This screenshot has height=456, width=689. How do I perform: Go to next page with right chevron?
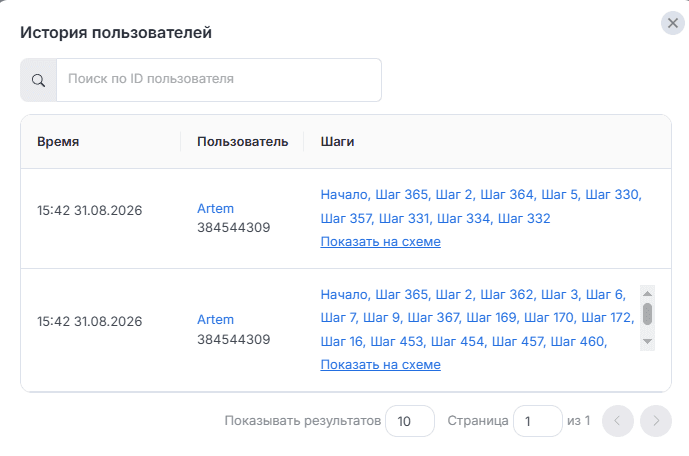click(656, 421)
